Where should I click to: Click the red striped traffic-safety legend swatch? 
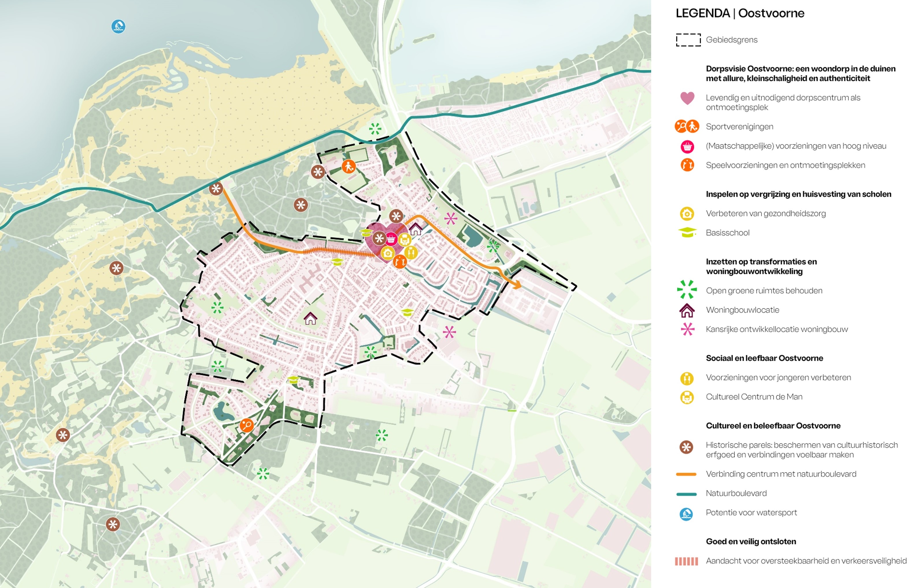pos(686,561)
